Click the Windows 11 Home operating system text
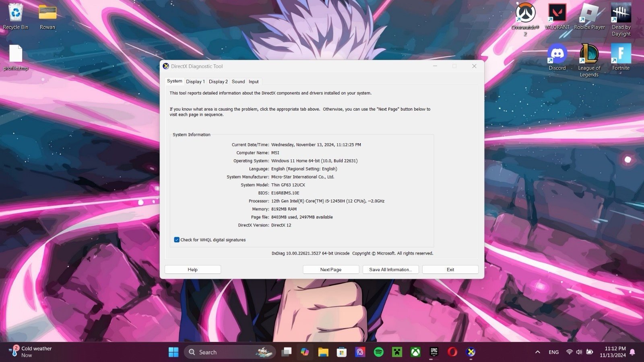Image resolution: width=644 pixels, height=362 pixels. click(x=314, y=161)
